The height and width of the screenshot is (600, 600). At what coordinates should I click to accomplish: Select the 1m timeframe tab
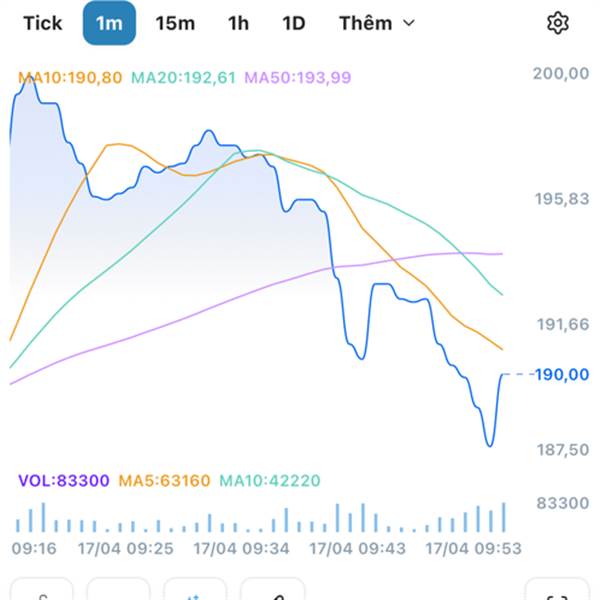coord(108,23)
